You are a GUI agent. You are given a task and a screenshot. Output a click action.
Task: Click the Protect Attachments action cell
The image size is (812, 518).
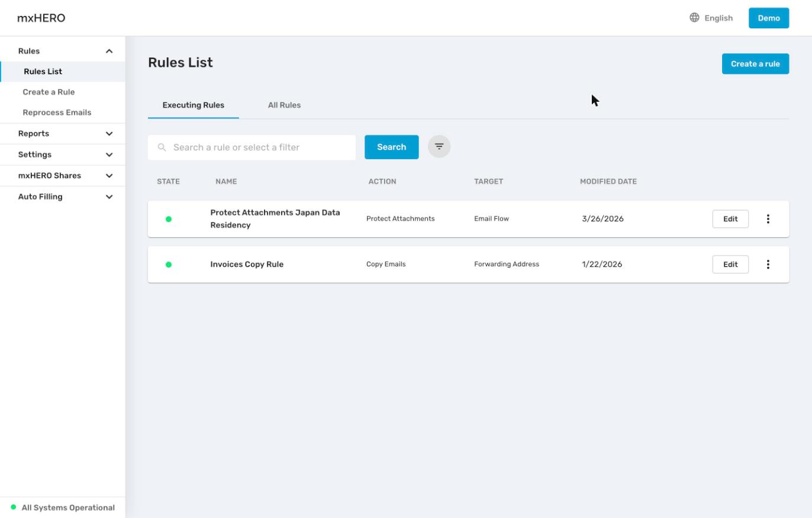(400, 219)
